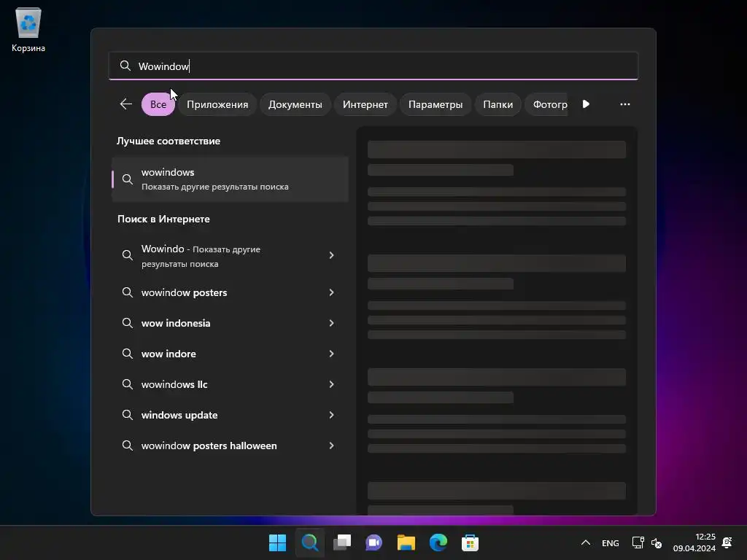This screenshot has height=560, width=747.
Task: Click the muted volume tray icon
Action: click(657, 542)
